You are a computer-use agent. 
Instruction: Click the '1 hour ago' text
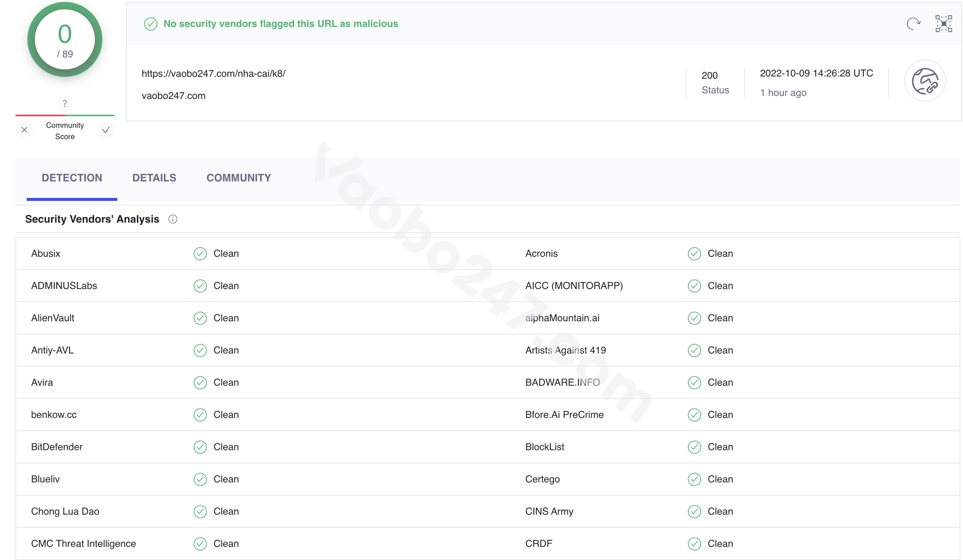(x=783, y=93)
